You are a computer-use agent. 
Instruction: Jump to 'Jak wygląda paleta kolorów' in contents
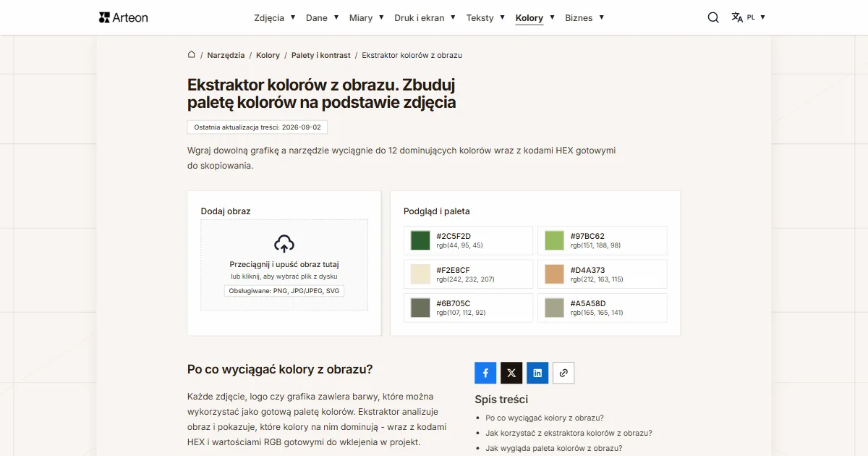click(x=554, y=448)
